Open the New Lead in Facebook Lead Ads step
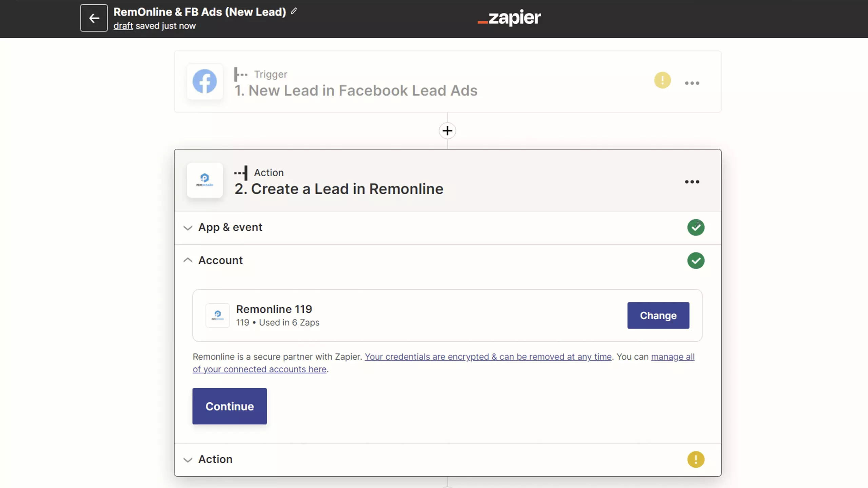This screenshot has height=488, width=868. [448, 82]
